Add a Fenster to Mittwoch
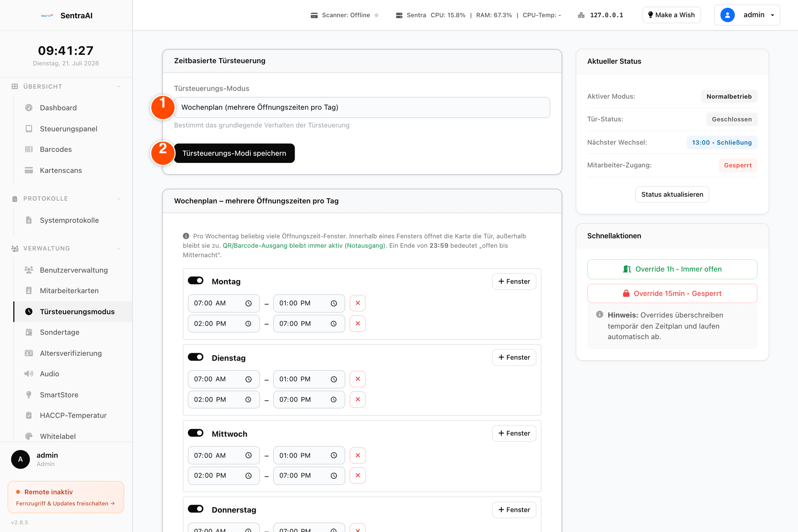This screenshot has width=798, height=532. [x=514, y=433]
